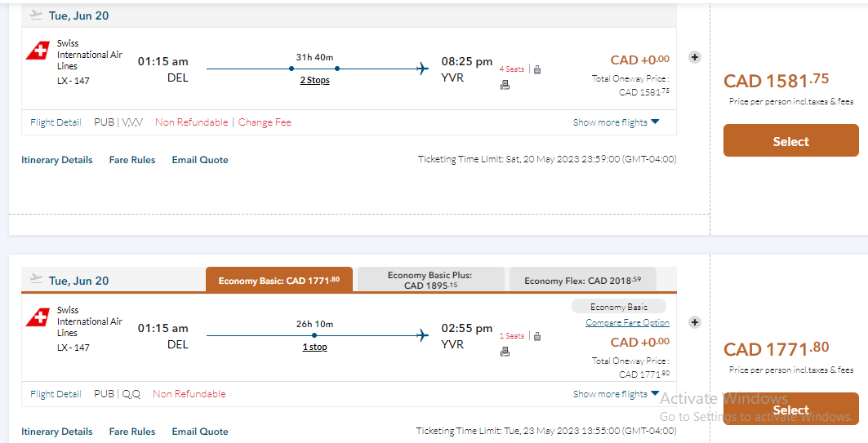Switch to the Economy Basic Plus fare tab

point(430,280)
